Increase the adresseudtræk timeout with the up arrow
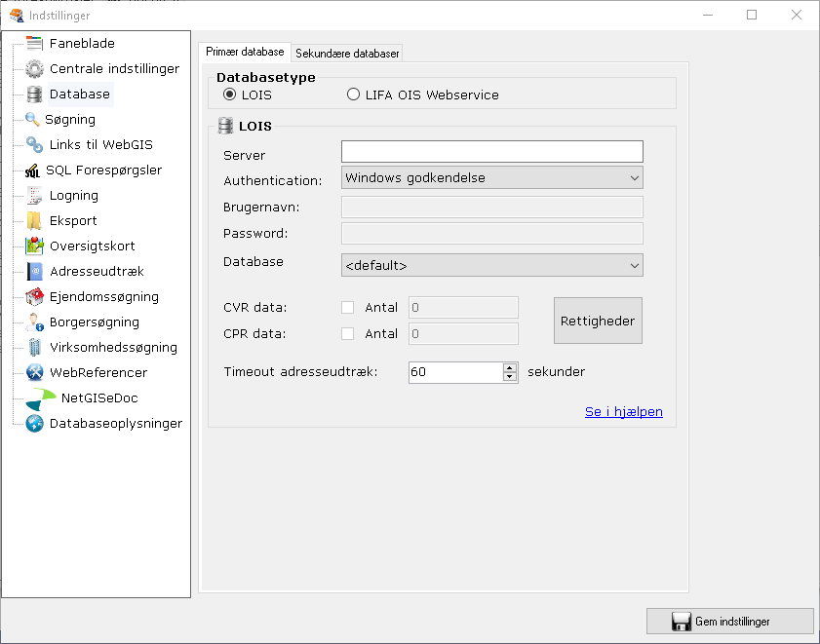This screenshot has width=820, height=644. 511,367
